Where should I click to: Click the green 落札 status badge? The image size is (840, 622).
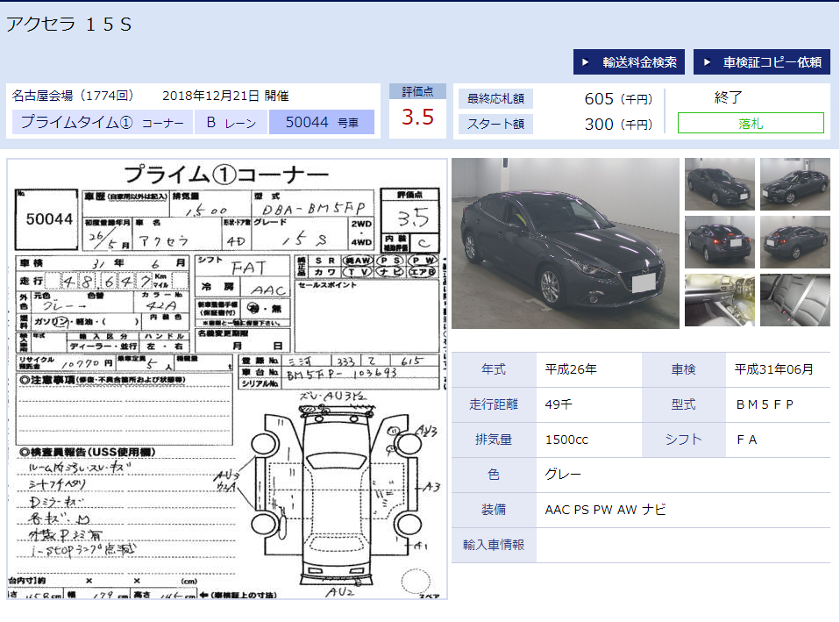pyautogui.click(x=751, y=123)
